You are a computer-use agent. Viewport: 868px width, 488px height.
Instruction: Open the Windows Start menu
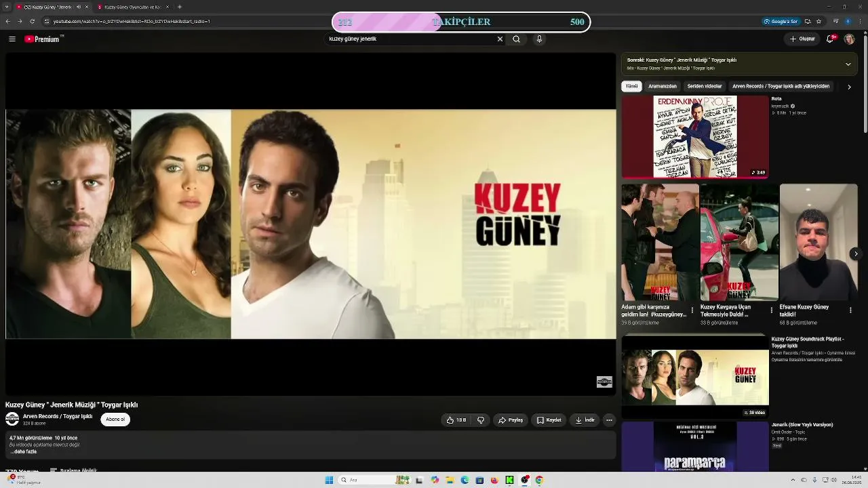[x=329, y=480]
